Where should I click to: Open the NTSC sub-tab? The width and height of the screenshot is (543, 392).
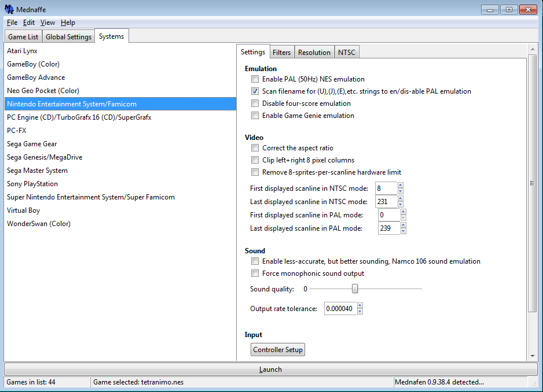tap(347, 52)
